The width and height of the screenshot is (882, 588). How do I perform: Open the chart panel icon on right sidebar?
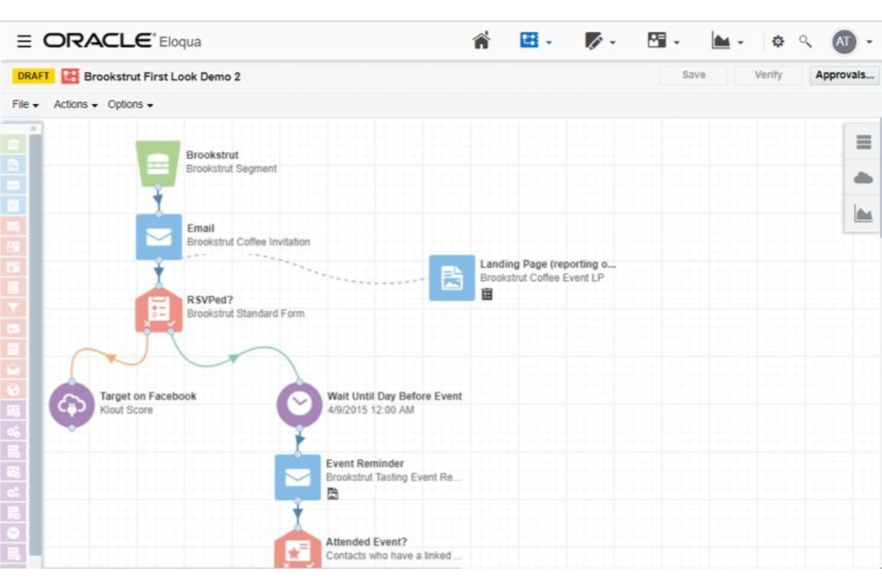pos(863,213)
